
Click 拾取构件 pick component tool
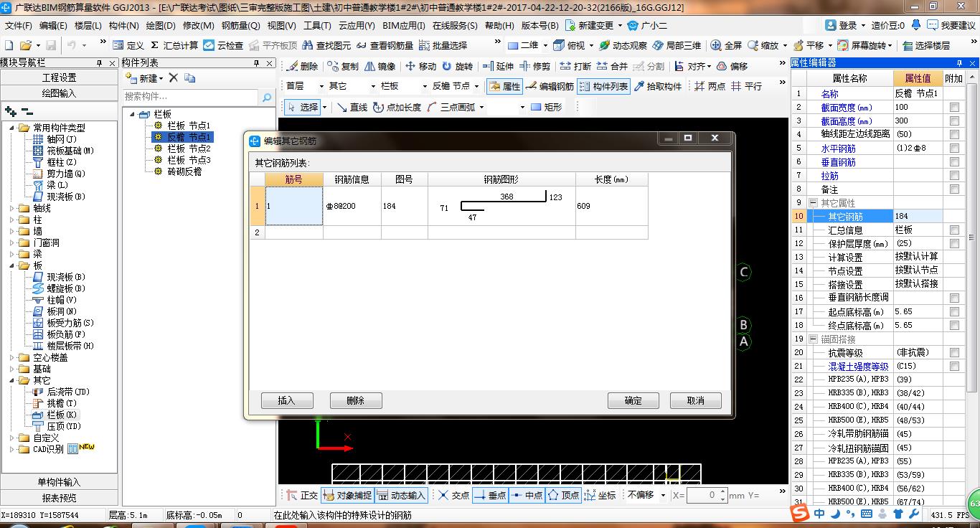click(x=657, y=86)
